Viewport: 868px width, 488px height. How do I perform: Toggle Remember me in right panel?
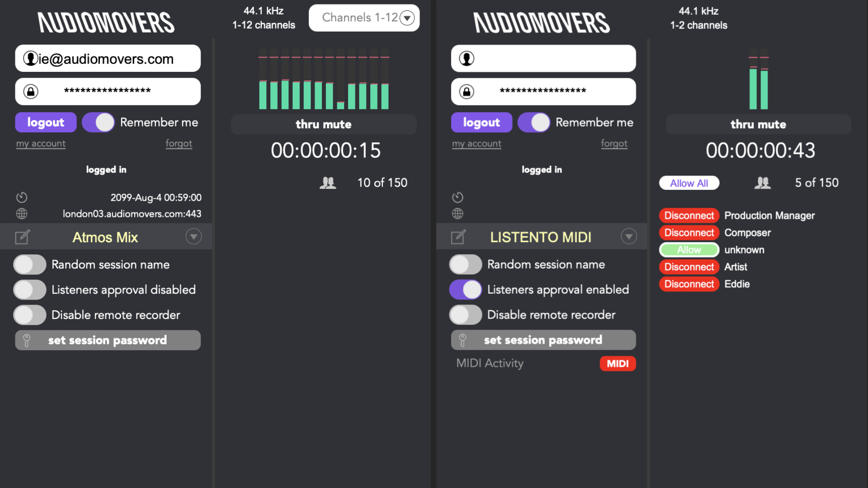coord(534,122)
